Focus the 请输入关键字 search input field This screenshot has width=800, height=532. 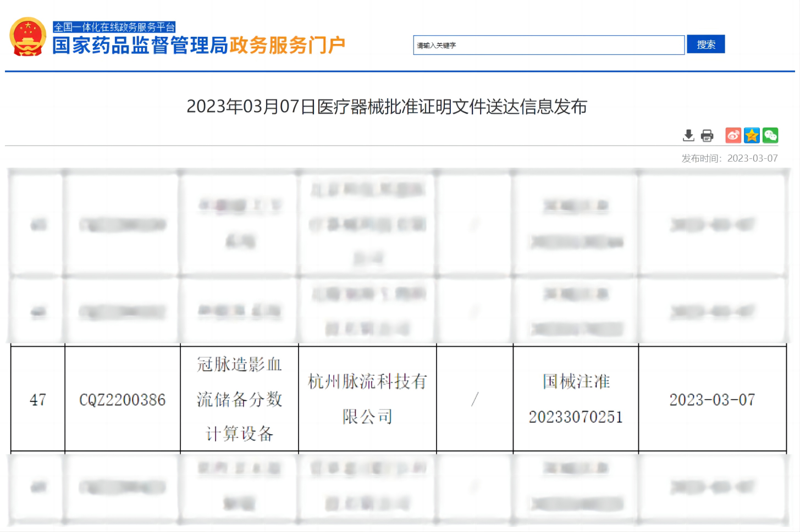tap(548, 45)
